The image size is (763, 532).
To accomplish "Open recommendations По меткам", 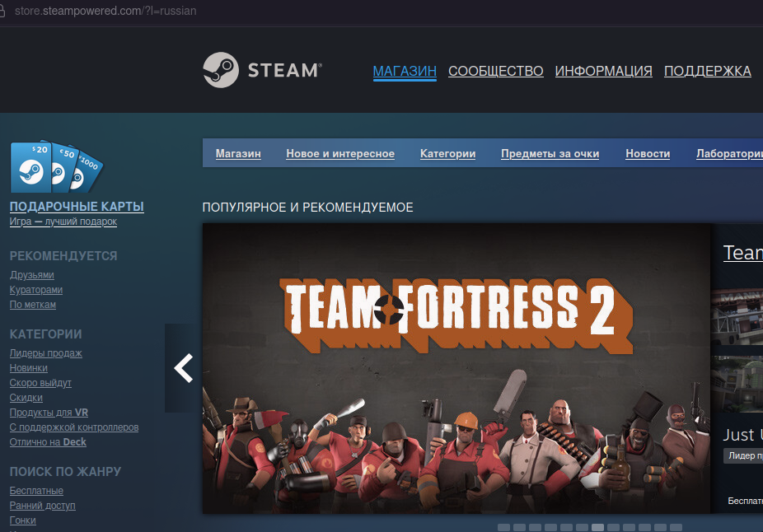I will (33, 305).
